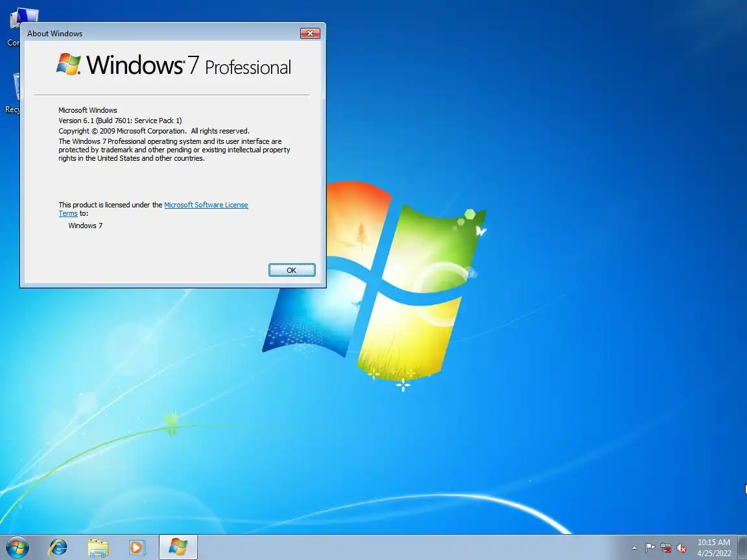Click the 'Copyright © 2009 Microsoft Corporation' line
The width and height of the screenshot is (747, 560).
pos(154,131)
